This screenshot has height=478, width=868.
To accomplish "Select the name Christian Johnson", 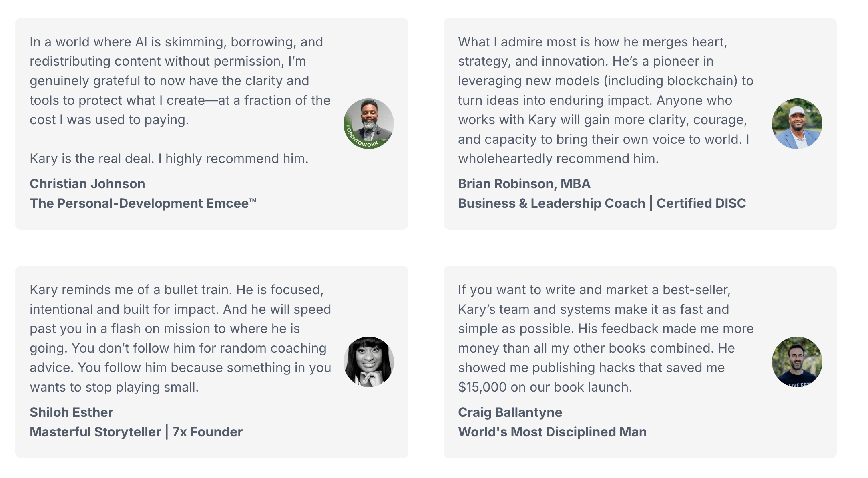I will 87,184.
